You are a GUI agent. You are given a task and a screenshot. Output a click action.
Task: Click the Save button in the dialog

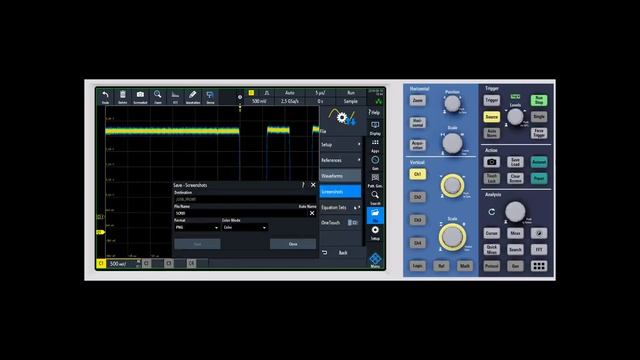click(x=198, y=244)
